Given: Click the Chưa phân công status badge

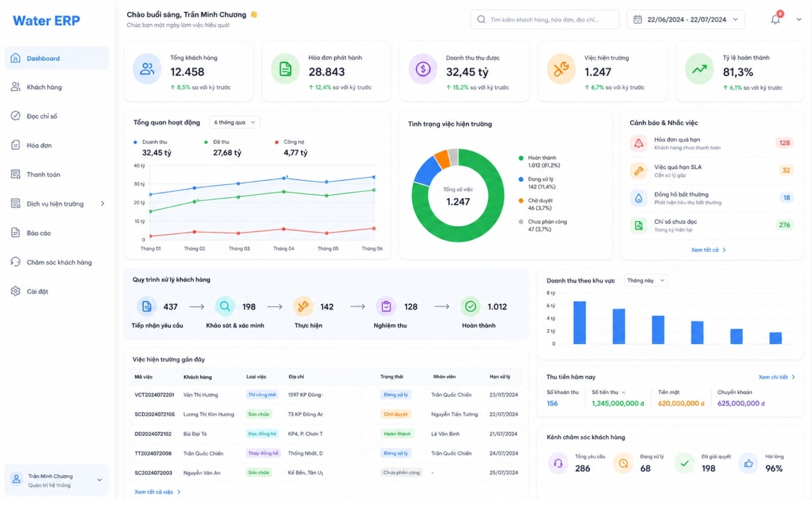Looking at the screenshot, I should pos(401,473).
